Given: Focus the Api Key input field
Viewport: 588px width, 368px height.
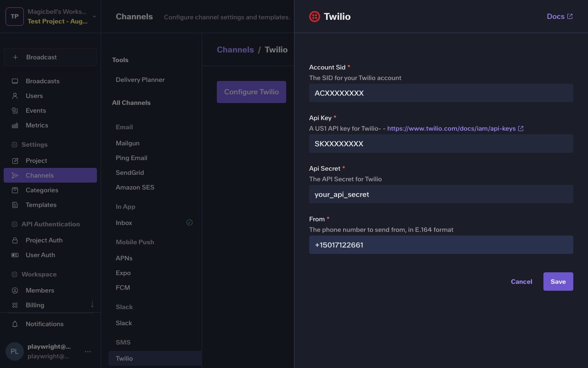Looking at the screenshot, I should (441, 144).
